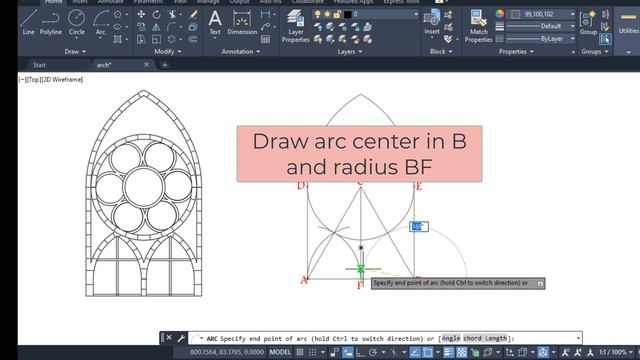Open the Home ribbon tab
The width and height of the screenshot is (640, 360).
click(x=53, y=2)
